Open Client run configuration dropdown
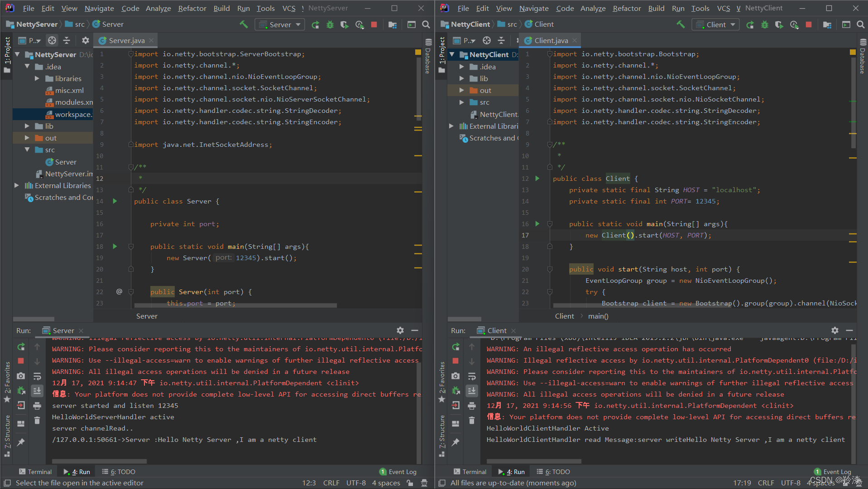The height and width of the screenshot is (489, 868). tap(715, 24)
